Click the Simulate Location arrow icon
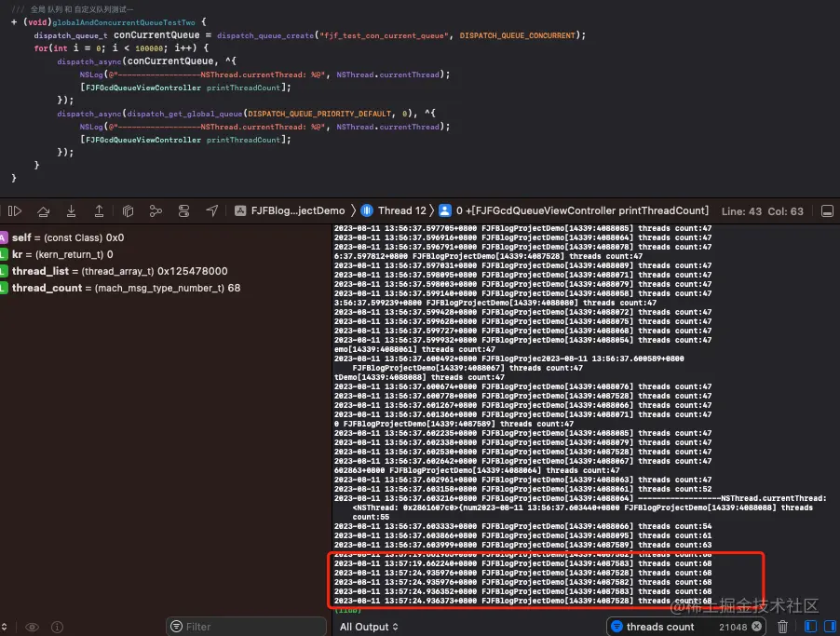Viewport: 840px width, 636px height. tap(212, 211)
